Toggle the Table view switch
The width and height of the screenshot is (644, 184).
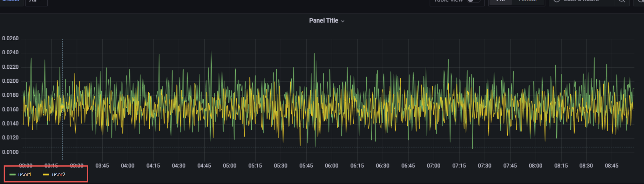[473, 1]
